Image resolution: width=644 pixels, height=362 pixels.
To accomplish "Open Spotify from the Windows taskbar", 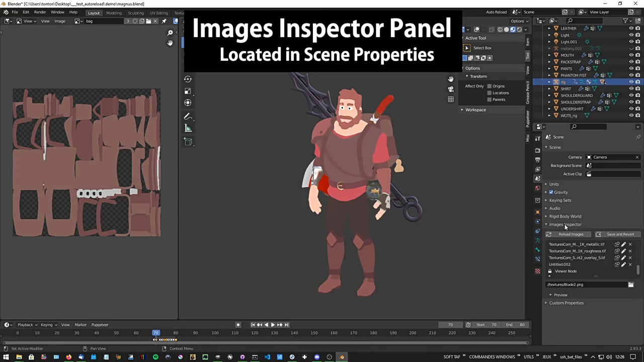I will click(x=155, y=357).
